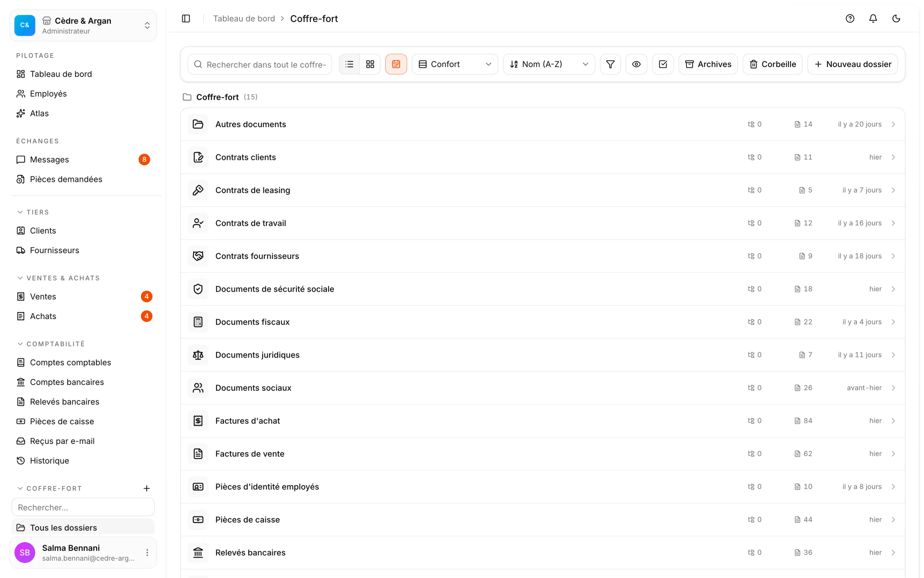Click the Clients sidebar icon
The image size is (924, 578).
click(x=21, y=230)
